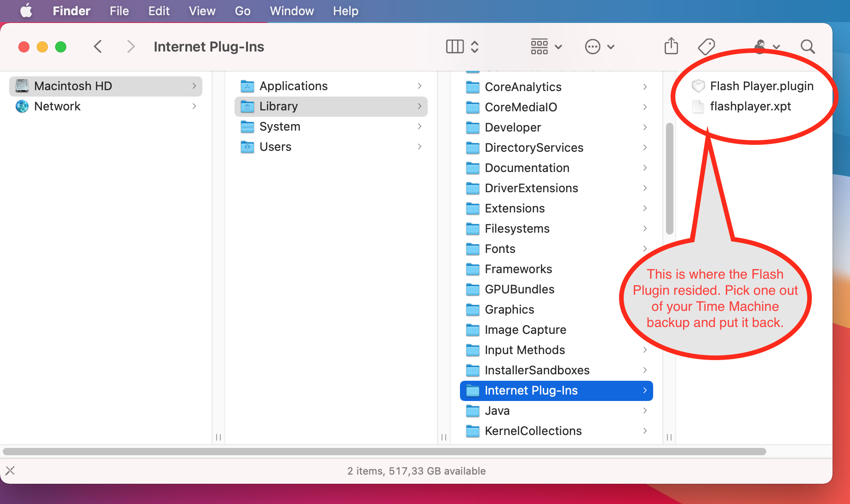The image size is (850, 504).
Task: Expand the System folder chevron
Action: coord(419,126)
